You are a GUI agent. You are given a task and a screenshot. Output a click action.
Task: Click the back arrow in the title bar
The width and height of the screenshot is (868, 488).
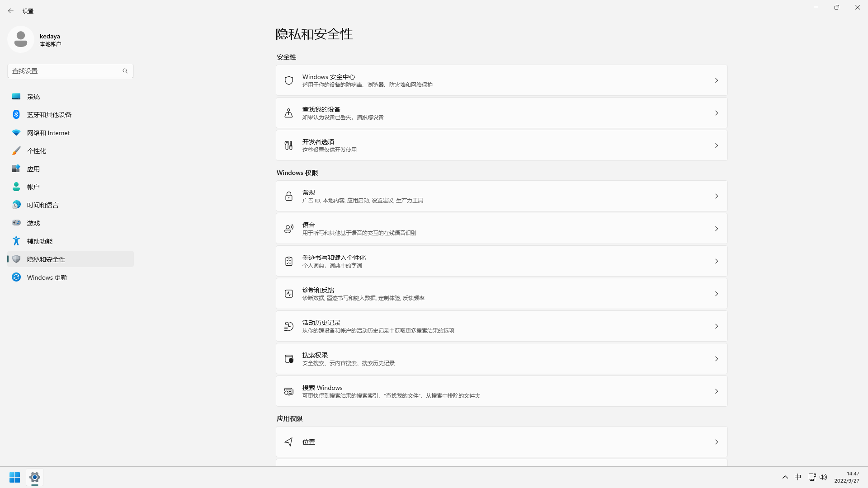coord(11,11)
